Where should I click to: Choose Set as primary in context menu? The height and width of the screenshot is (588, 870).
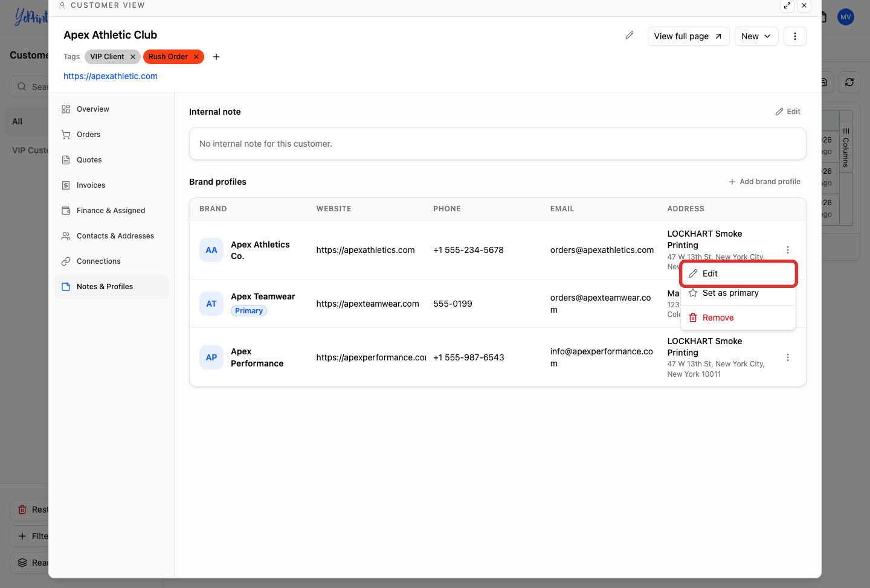pyautogui.click(x=738, y=293)
